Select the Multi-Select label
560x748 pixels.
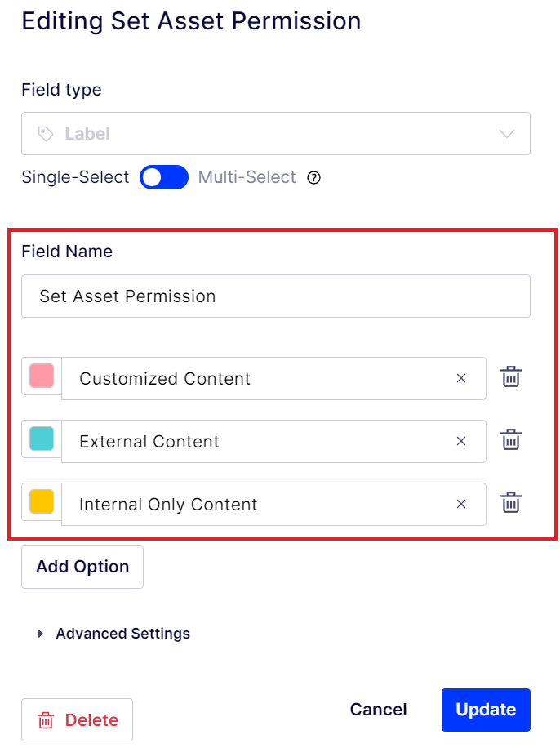click(247, 177)
